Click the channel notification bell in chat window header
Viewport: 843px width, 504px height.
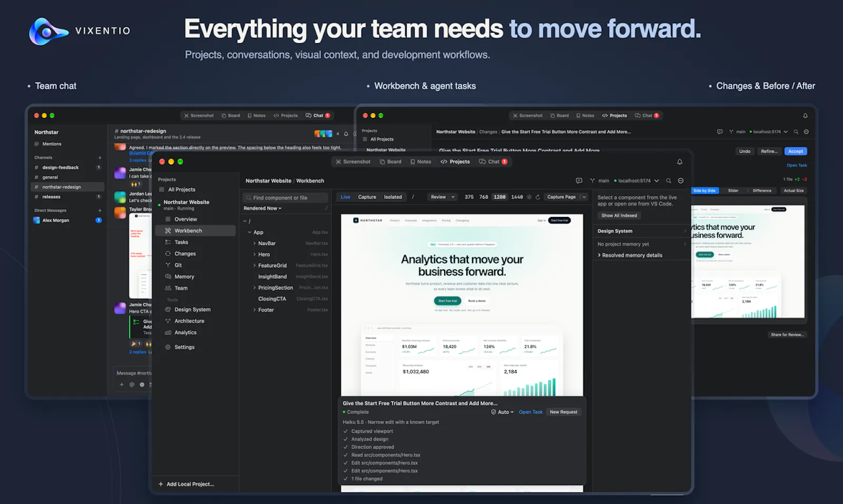pyautogui.click(x=346, y=134)
